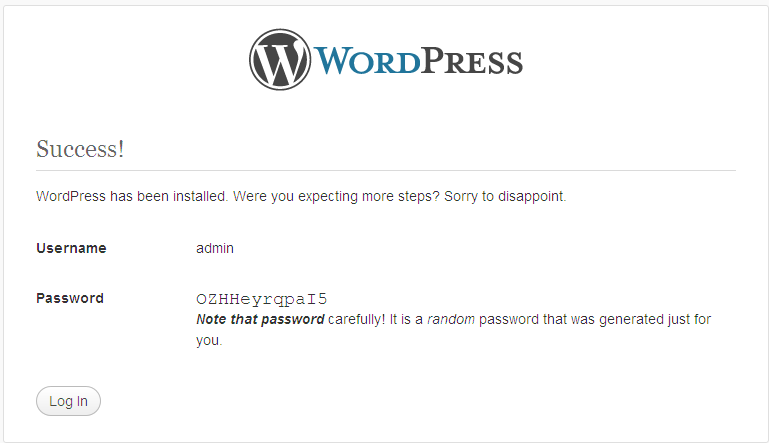Viewport: 769px width, 443px height.
Task: Click "just for" at the note's line end
Action: click(686, 319)
